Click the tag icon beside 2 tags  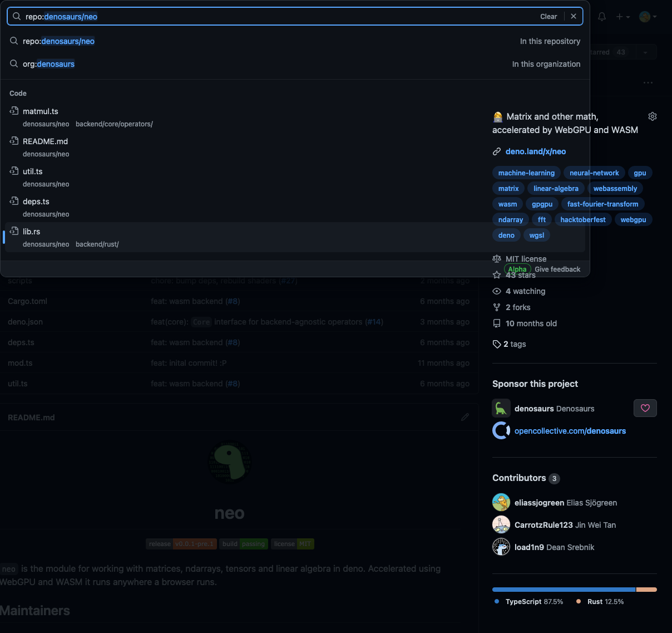click(497, 344)
